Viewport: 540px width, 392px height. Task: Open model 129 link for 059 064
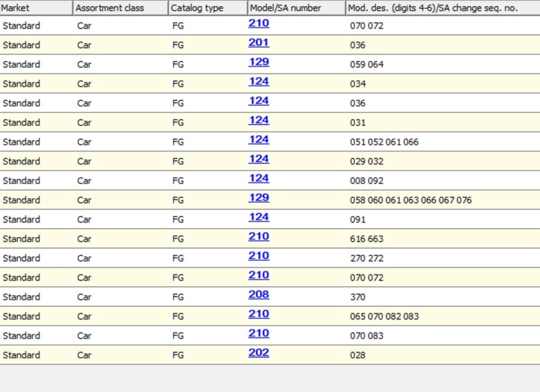point(259,62)
